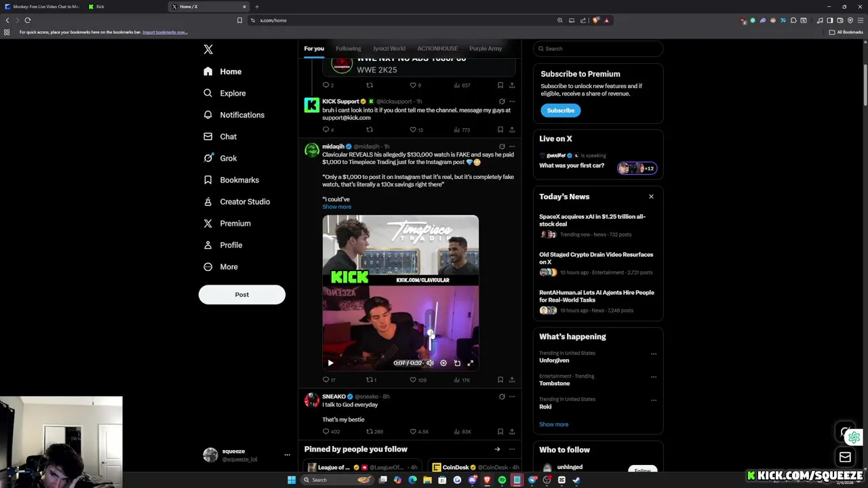Bookmark the SNEAKO post
This screenshot has height=488, width=868.
tap(500, 432)
